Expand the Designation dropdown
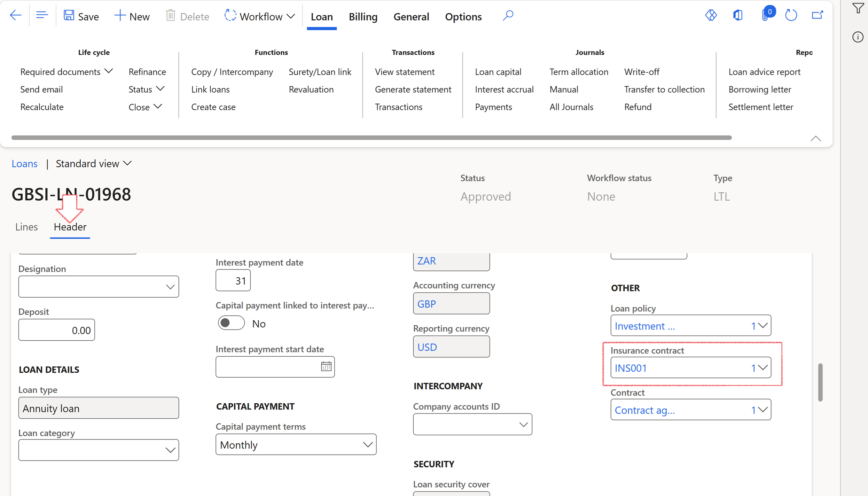This screenshot has width=868, height=496. [170, 287]
